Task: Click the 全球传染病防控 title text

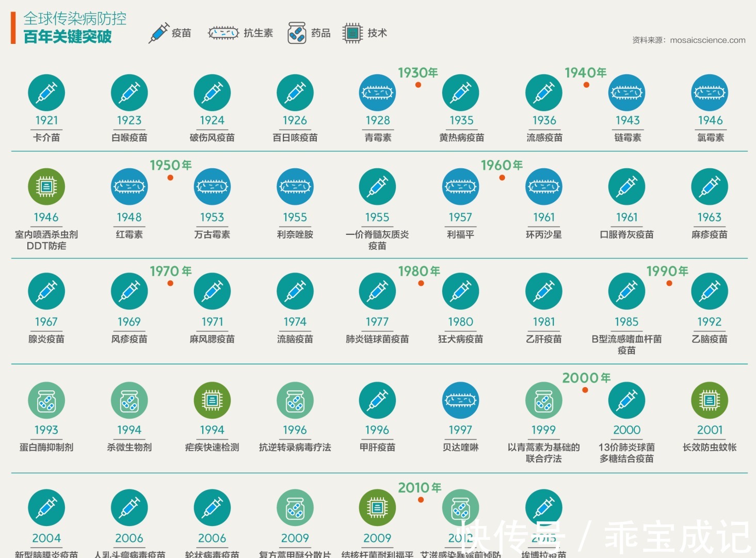Action: click(x=74, y=19)
